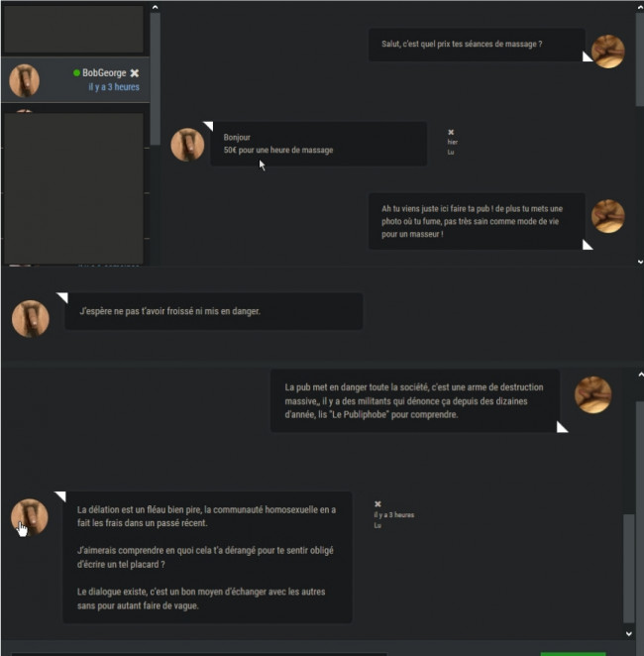Image resolution: width=644 pixels, height=656 pixels.
Task: Click the avatar beside the 'Bonjour 50€' message
Action: click(187, 145)
